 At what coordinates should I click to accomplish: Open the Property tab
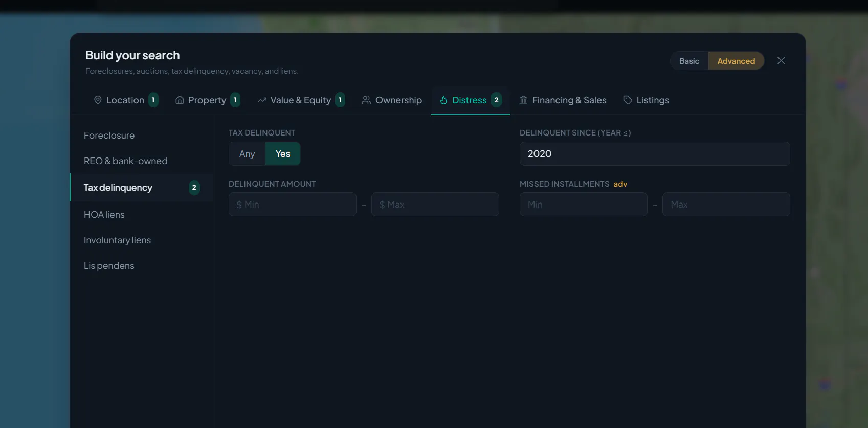click(208, 100)
